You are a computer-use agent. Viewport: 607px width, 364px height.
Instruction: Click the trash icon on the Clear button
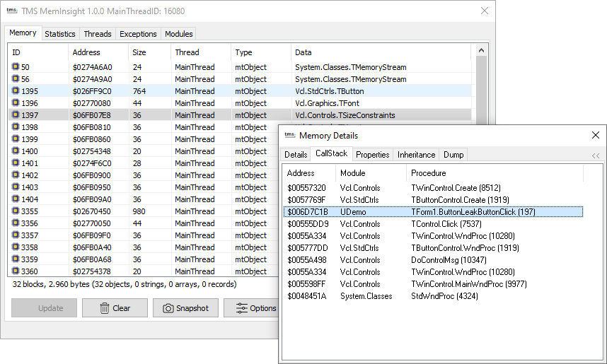[x=104, y=308]
